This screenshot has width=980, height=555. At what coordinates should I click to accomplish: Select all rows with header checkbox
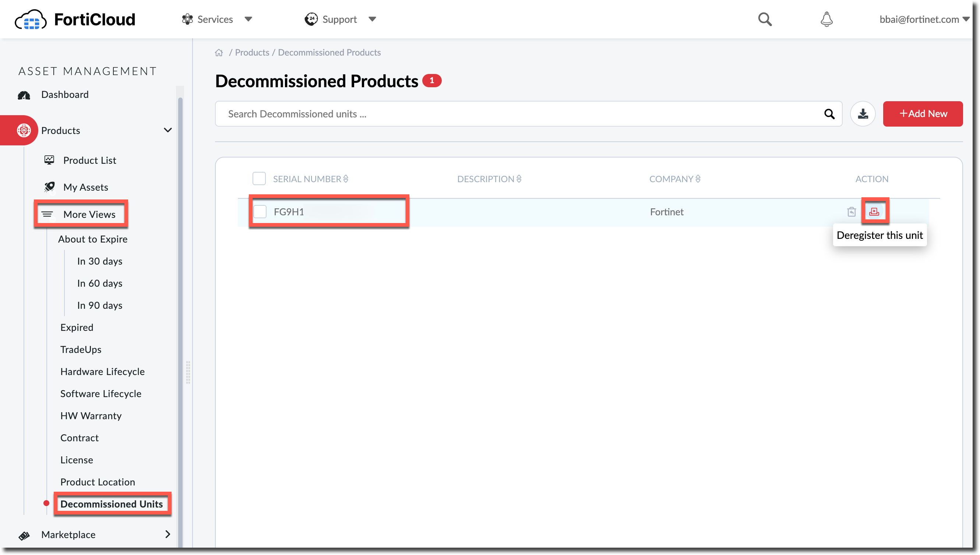click(x=259, y=178)
